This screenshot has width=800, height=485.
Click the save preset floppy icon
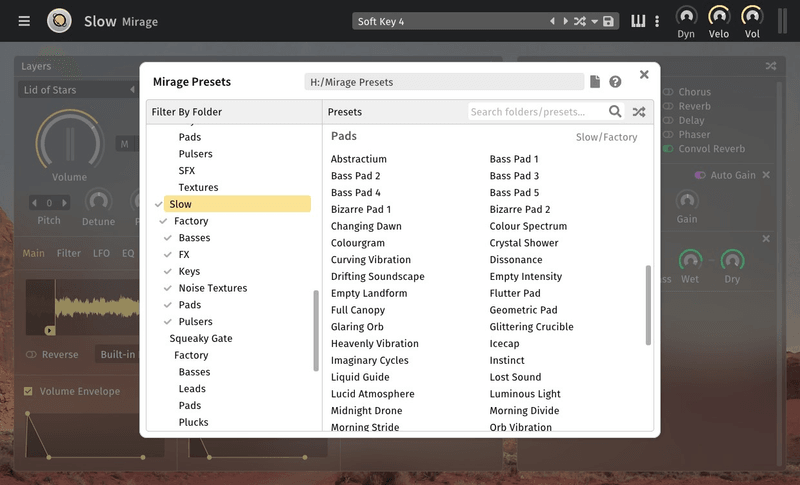[x=608, y=22]
